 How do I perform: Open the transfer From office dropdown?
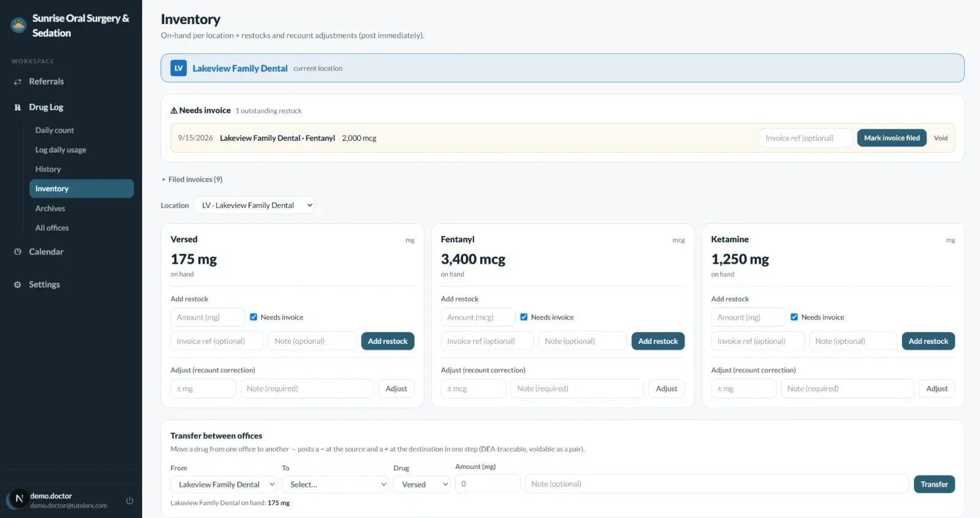point(224,484)
